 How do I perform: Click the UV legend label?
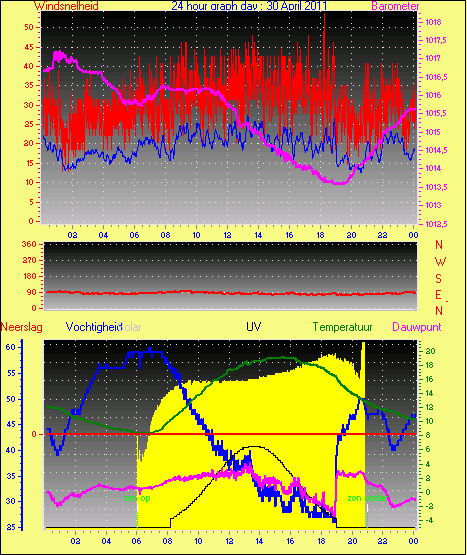[x=254, y=326]
